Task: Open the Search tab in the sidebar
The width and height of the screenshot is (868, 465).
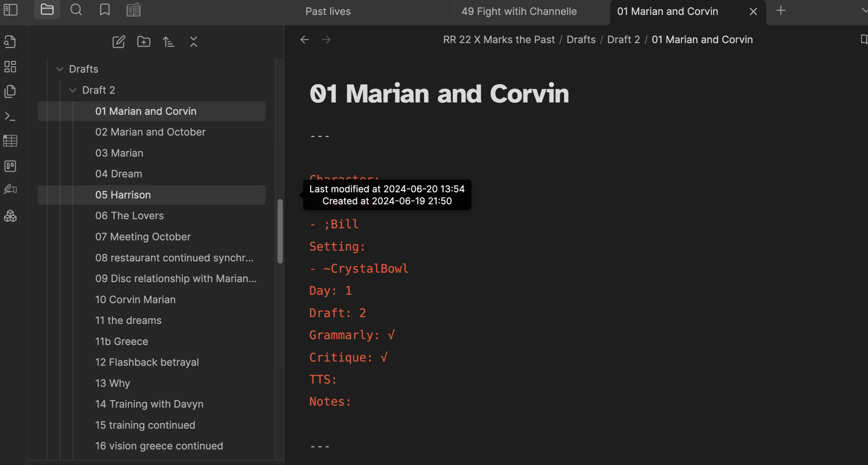Action: click(x=76, y=9)
